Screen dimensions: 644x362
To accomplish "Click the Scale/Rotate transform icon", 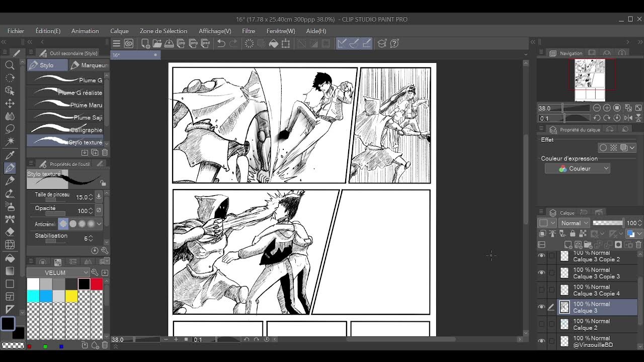I will click(x=286, y=43).
